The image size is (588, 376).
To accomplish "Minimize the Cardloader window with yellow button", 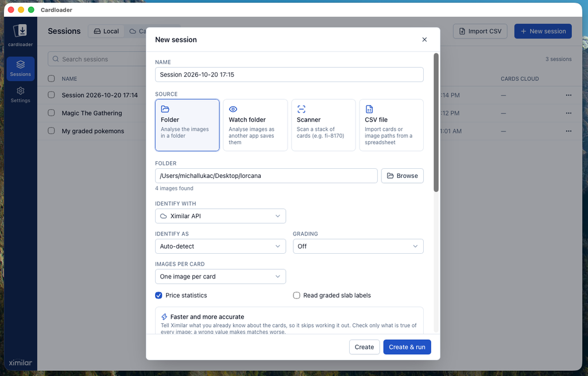I will tap(21, 10).
